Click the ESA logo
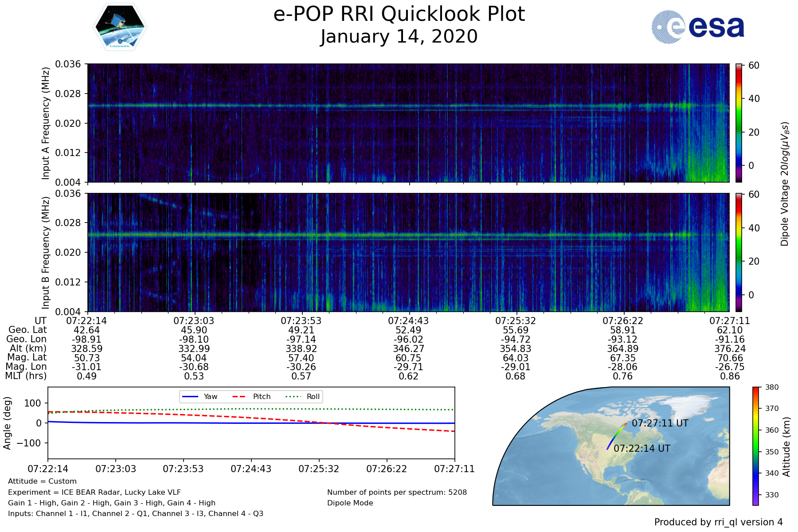This screenshot has width=798, height=532. point(698,27)
